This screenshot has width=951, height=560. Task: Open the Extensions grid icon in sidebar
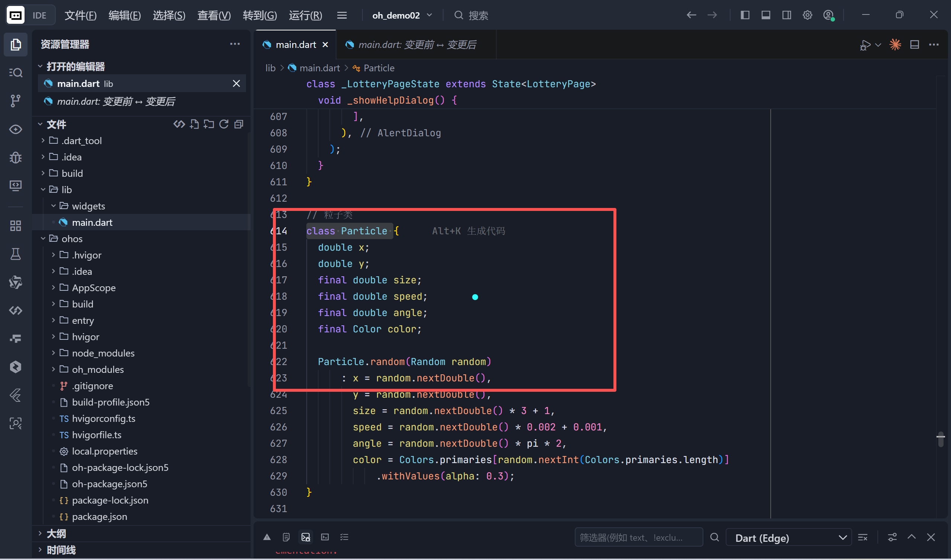pos(16,226)
